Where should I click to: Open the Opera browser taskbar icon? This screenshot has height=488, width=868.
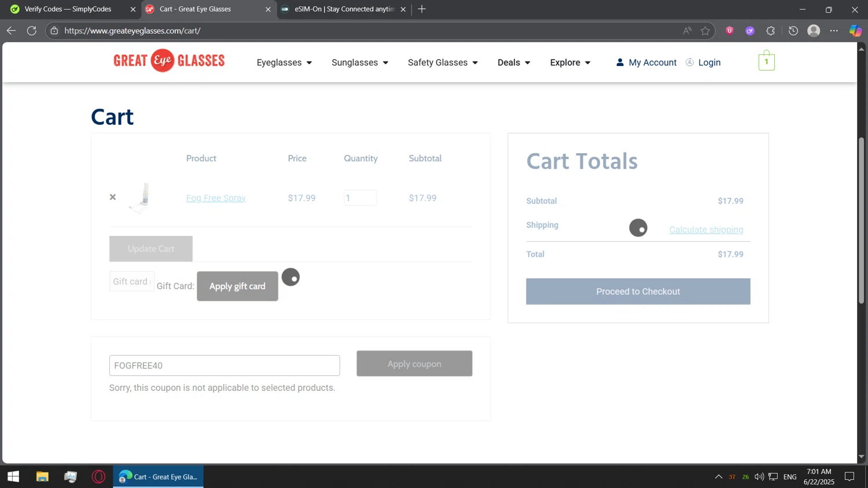98,476
